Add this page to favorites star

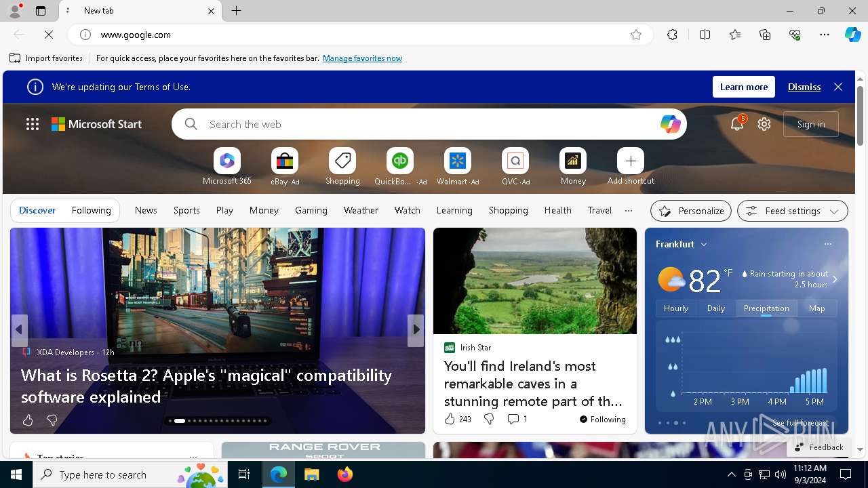coord(636,35)
